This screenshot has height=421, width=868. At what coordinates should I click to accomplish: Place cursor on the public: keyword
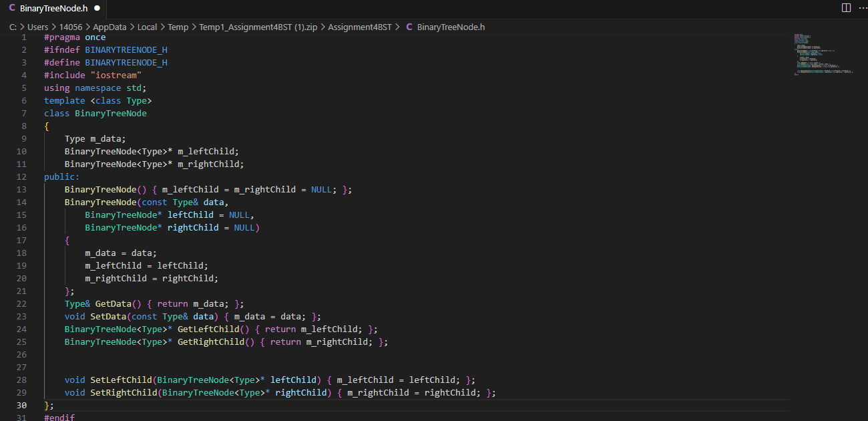pyautogui.click(x=61, y=176)
